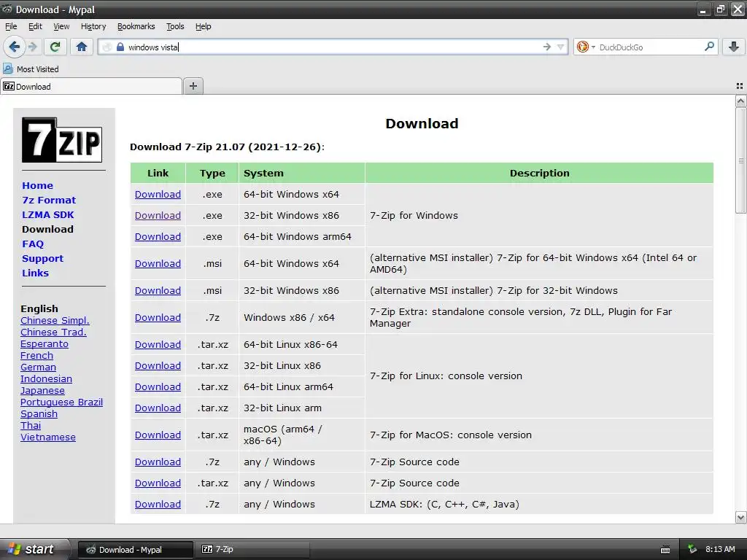Viewport: 747px width, 560px height.
Task: Open the Downloads arrow toolbar button
Action: point(734,47)
